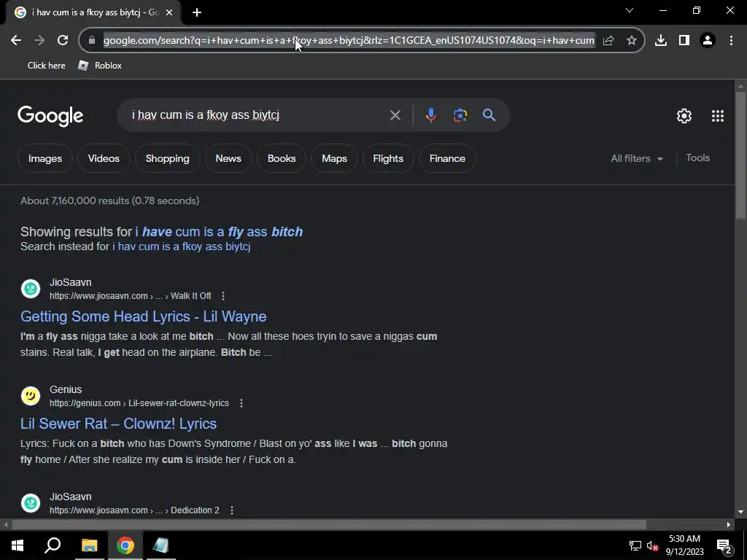Switch to Maps results

(x=334, y=158)
